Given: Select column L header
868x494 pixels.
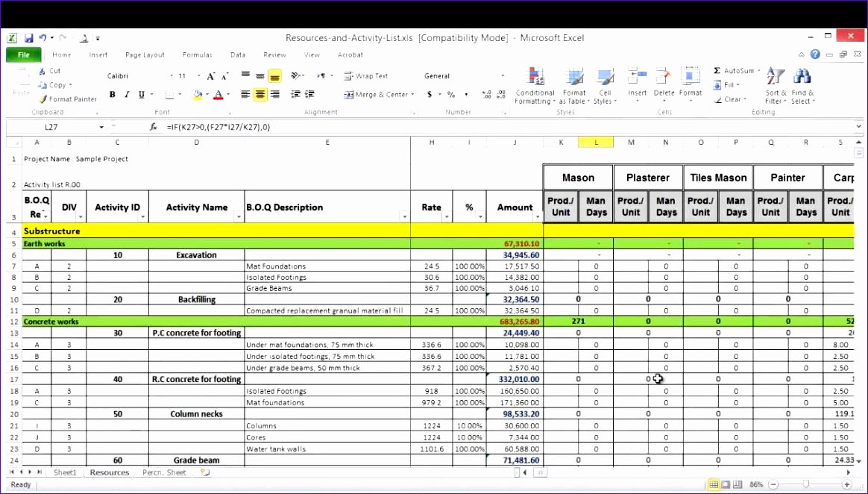Looking at the screenshot, I should pyautogui.click(x=596, y=143).
